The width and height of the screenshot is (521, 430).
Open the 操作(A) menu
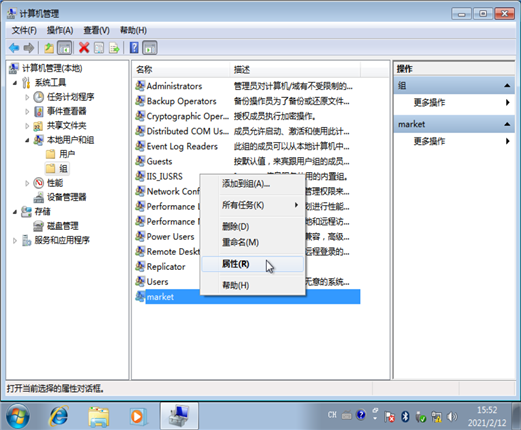tap(60, 31)
